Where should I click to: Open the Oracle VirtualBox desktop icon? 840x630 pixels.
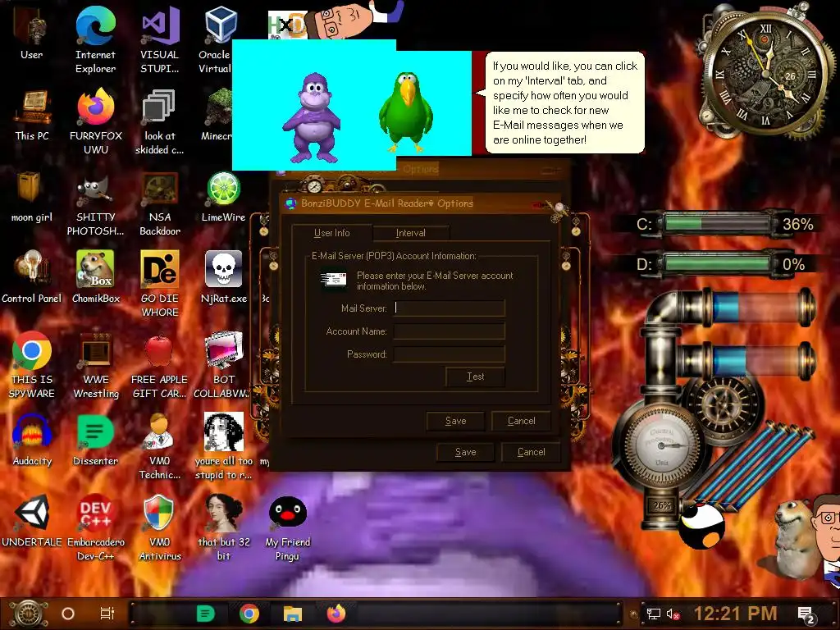(218, 39)
